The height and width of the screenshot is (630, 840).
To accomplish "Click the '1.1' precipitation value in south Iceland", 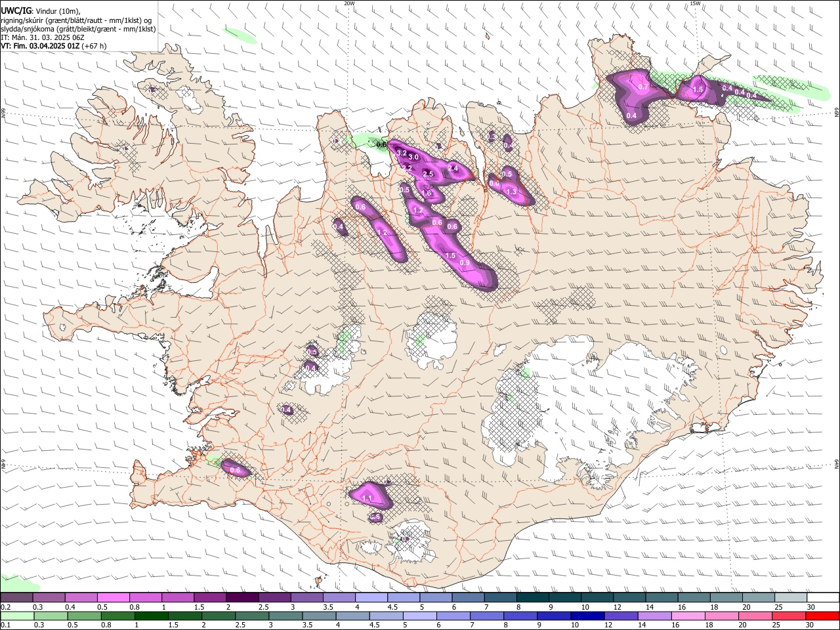I will pos(367,499).
